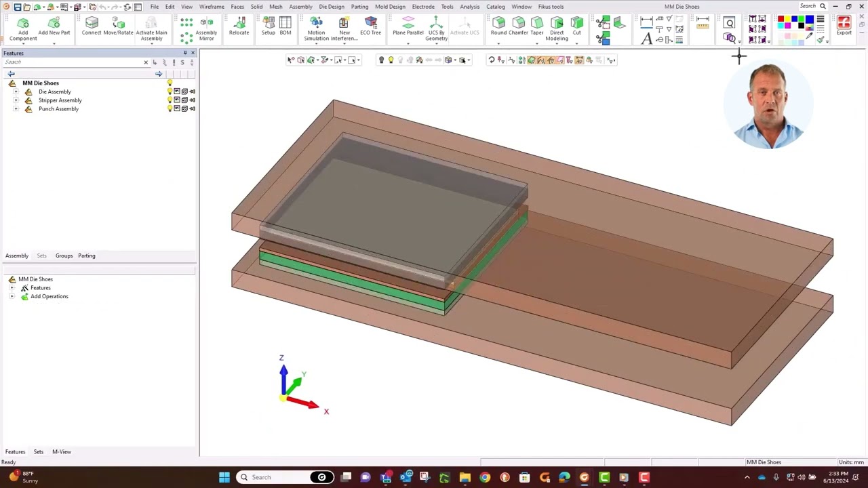Pick the red color swatch
The width and height of the screenshot is (868, 488).
tap(781, 19)
